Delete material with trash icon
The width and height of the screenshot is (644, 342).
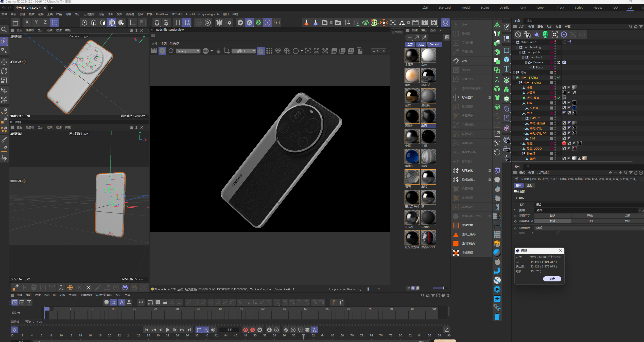[447, 37]
